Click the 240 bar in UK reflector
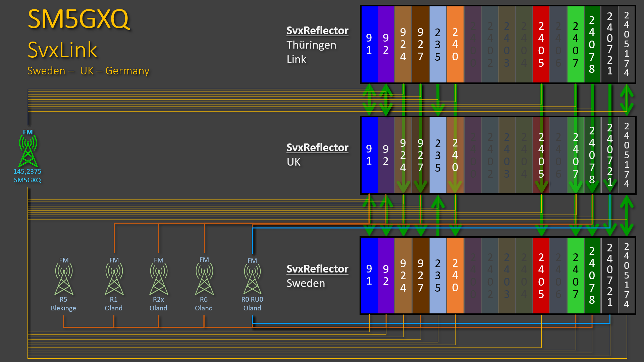 click(455, 155)
